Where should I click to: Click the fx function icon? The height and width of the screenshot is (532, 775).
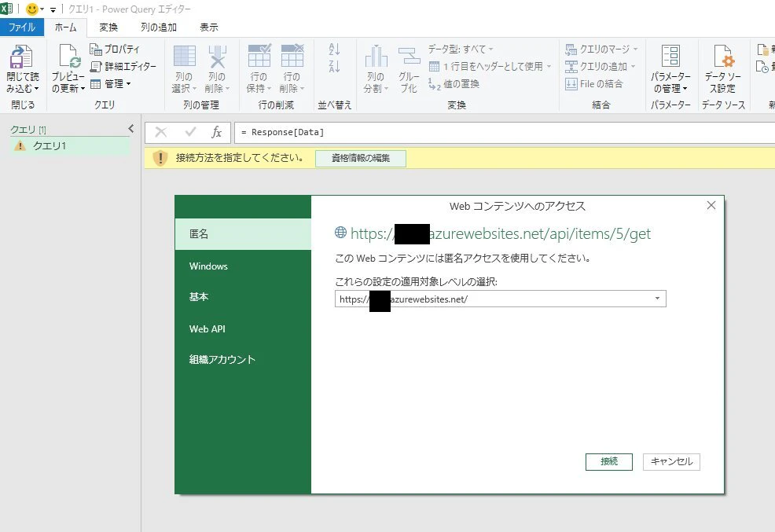(x=216, y=132)
